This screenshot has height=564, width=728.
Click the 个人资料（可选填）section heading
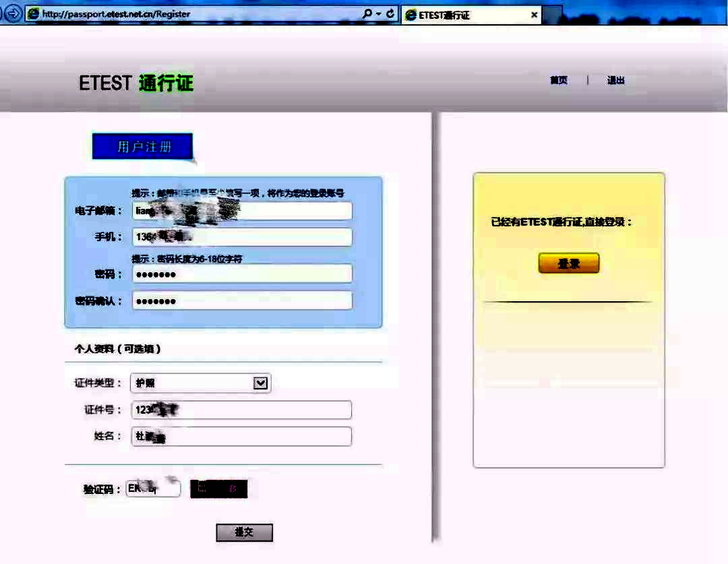pos(117,348)
